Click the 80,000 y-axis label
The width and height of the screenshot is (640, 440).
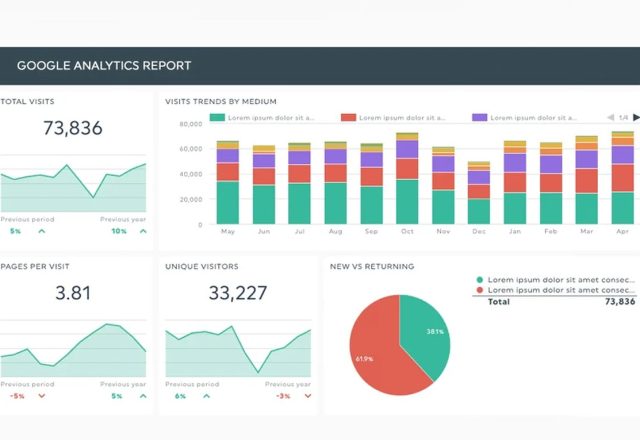coord(191,124)
